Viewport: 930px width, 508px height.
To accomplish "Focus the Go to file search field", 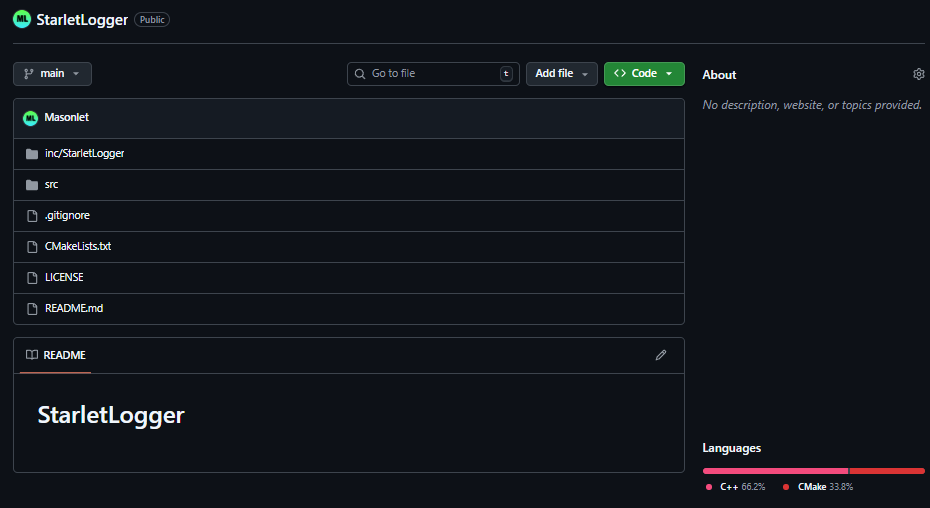I will click(433, 74).
